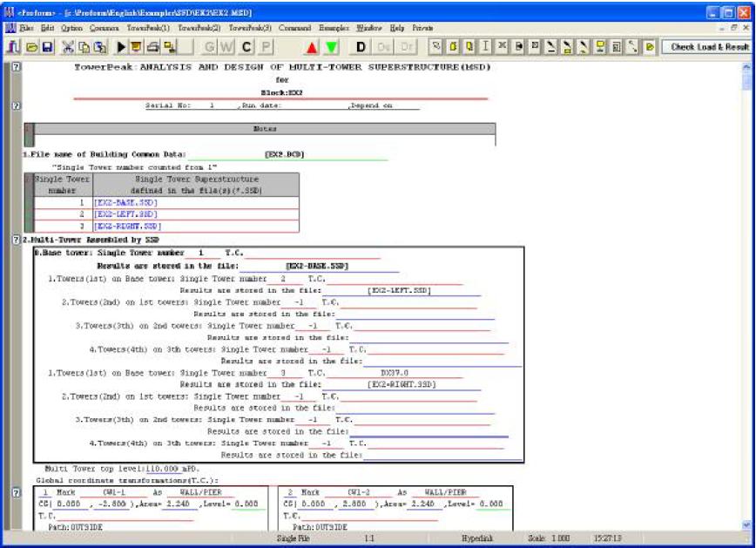This screenshot has height=548, width=756.
Task: Click the greyed X delete icon
Action: (502, 47)
